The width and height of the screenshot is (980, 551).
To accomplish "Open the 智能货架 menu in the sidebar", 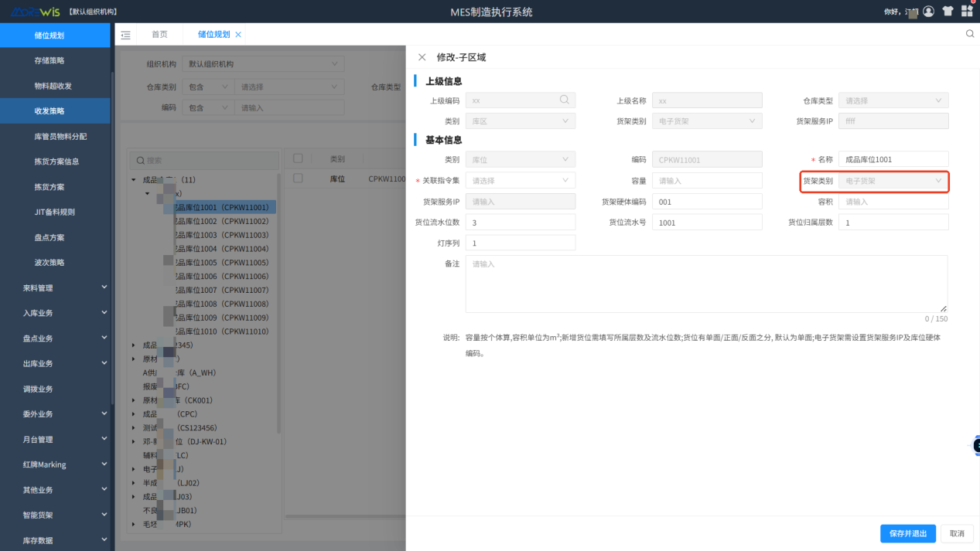I will tap(54, 515).
